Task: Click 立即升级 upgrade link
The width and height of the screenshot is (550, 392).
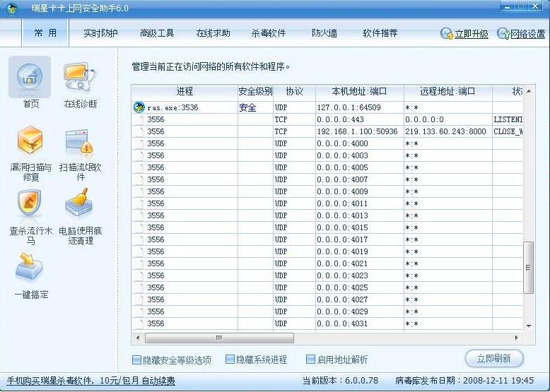Action: tap(471, 34)
